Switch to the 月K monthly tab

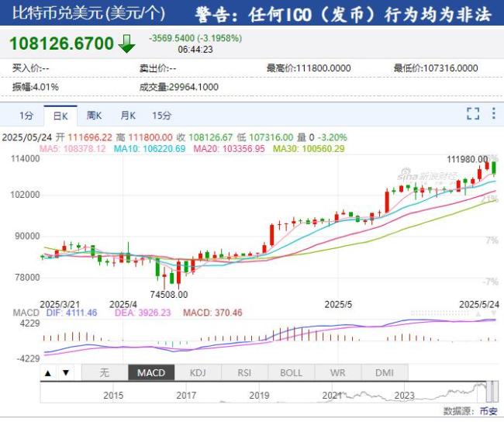128,115
